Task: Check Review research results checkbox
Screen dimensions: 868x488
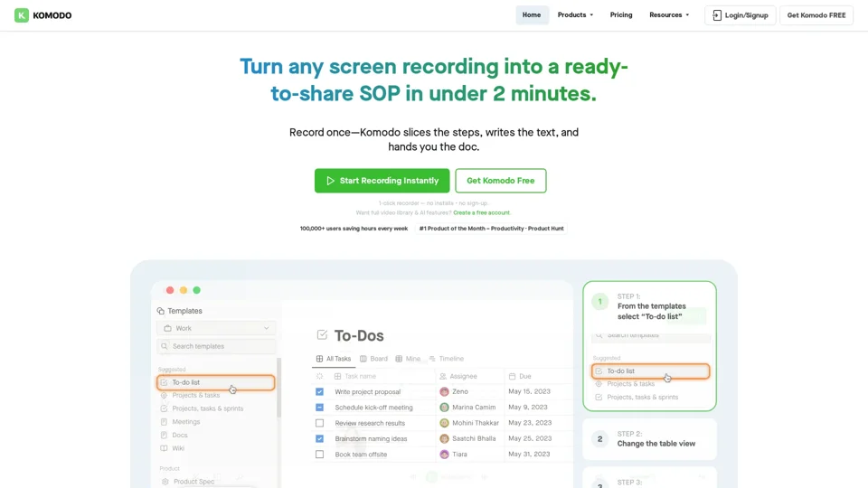Action: coord(319,423)
